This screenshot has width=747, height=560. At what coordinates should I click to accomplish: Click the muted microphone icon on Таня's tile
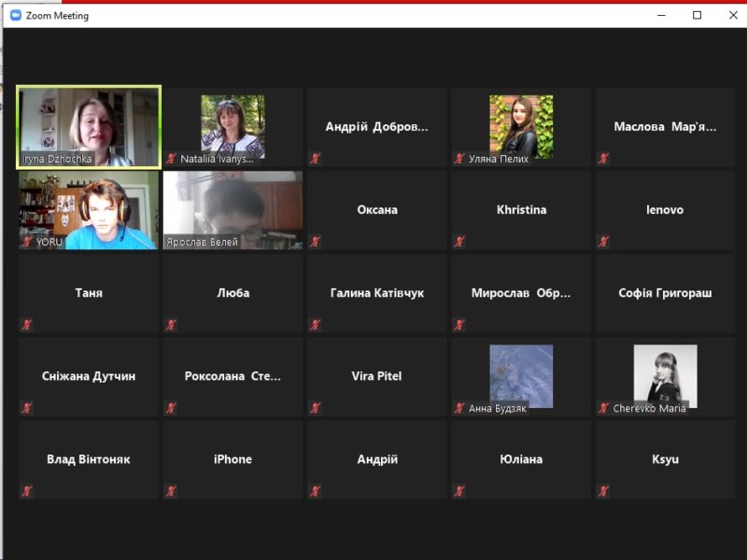point(27,325)
